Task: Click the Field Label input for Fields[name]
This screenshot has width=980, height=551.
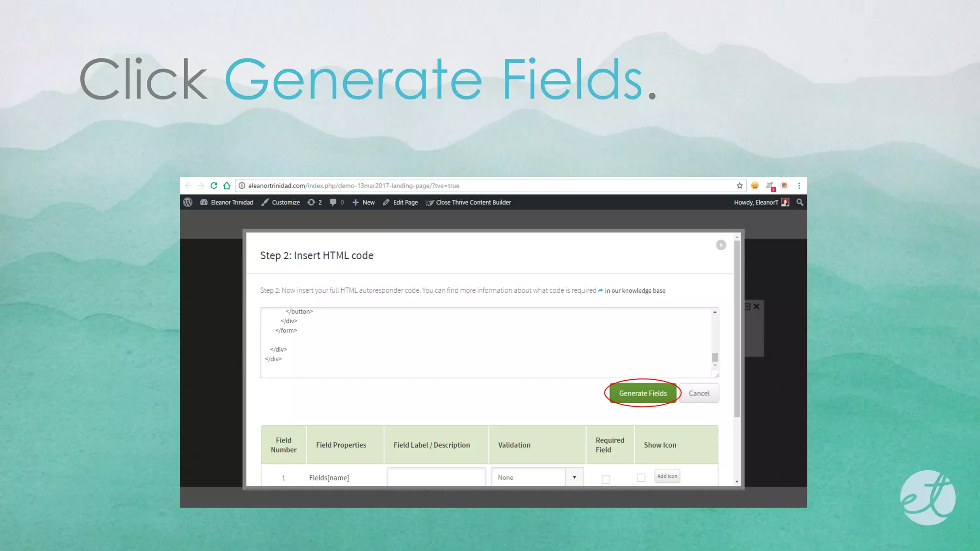Action: click(x=436, y=477)
